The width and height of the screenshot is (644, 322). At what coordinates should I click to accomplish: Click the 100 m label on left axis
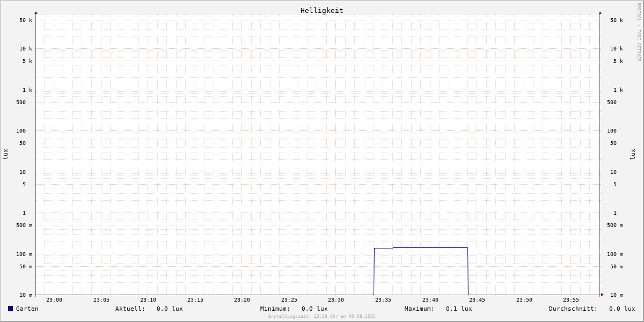pyautogui.click(x=24, y=254)
